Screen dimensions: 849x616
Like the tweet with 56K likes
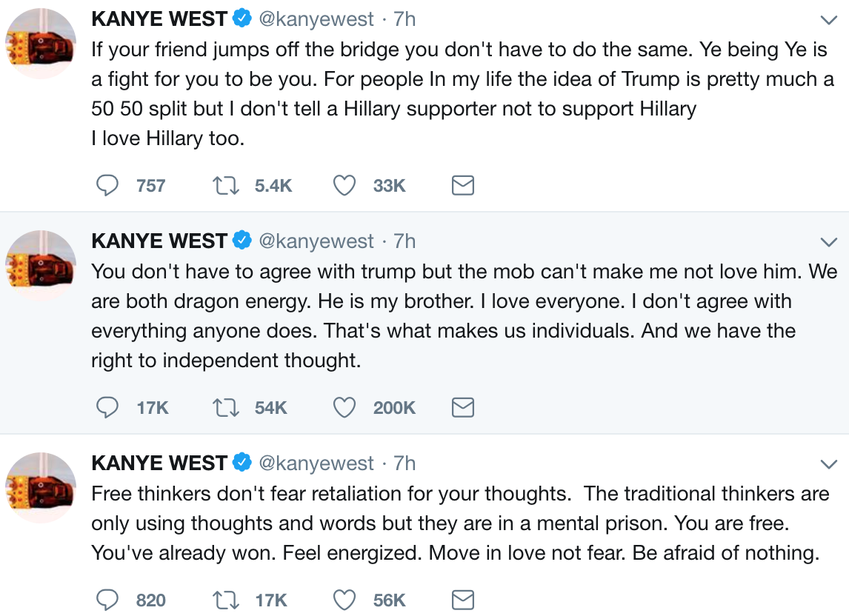(x=344, y=600)
